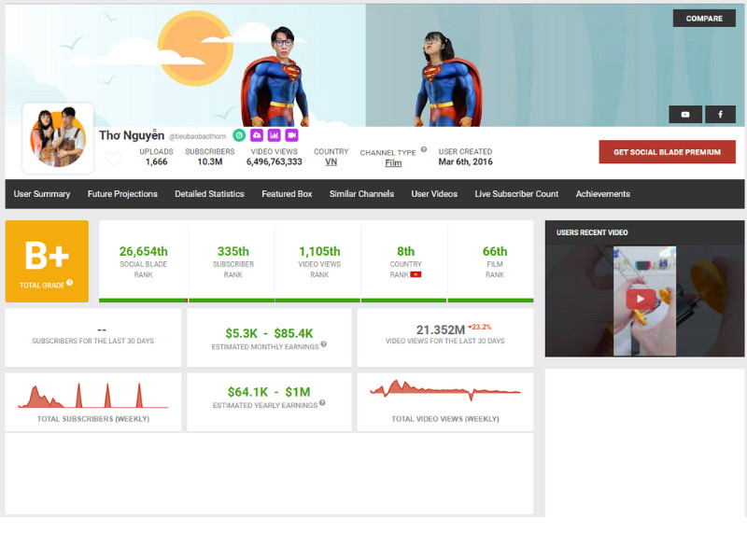Click the uploads count 1,666
The height and width of the screenshot is (560, 747).
156,161
